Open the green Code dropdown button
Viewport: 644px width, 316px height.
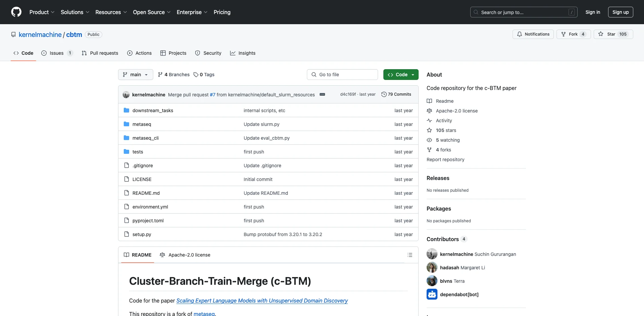[401, 75]
